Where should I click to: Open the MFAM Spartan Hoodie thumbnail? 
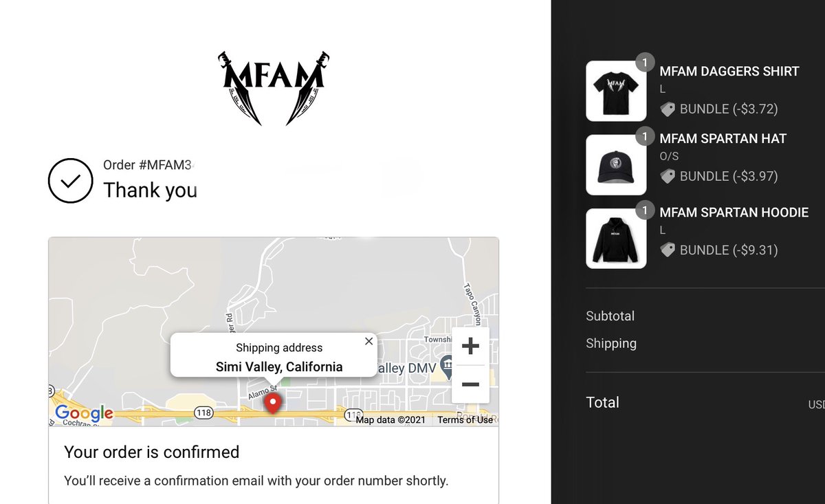(x=616, y=239)
